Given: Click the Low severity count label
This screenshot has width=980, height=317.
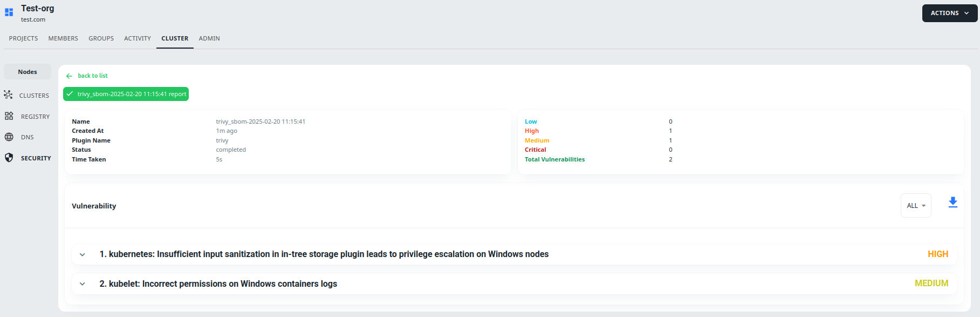Looking at the screenshot, I should 531,122.
